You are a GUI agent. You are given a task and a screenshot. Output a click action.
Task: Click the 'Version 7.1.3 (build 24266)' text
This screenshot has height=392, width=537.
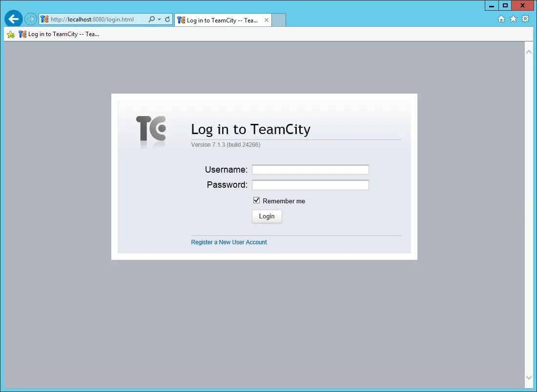[x=226, y=145]
